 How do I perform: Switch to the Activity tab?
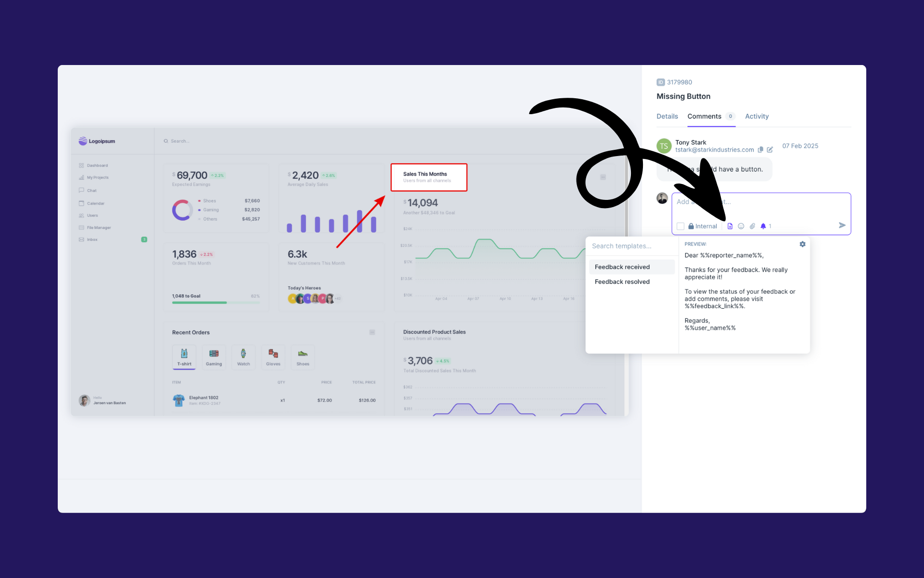pos(757,117)
